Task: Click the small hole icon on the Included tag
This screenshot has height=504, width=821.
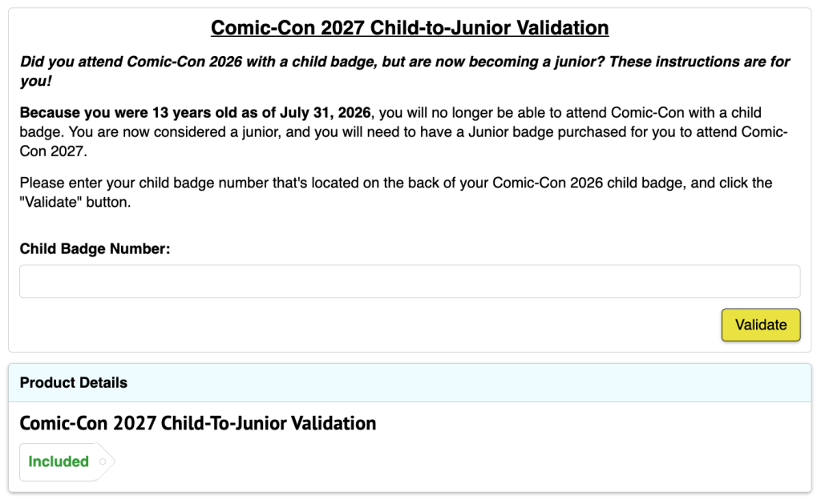Action: (x=103, y=462)
